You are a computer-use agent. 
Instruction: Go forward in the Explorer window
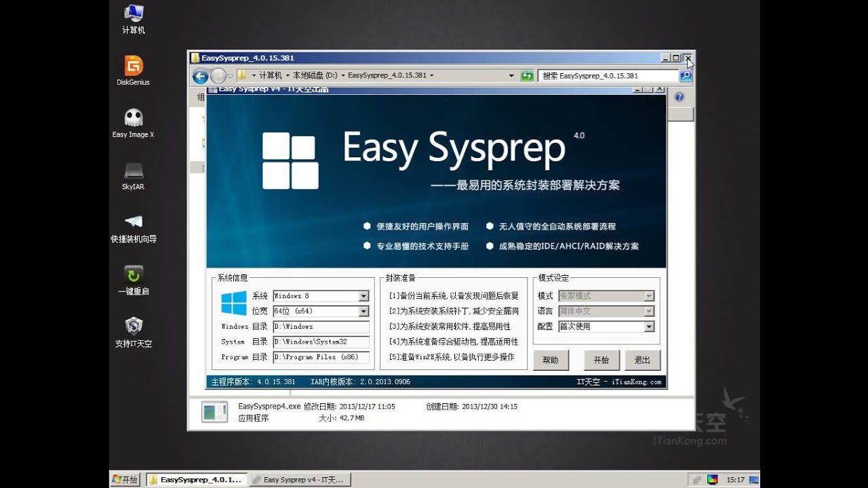tap(218, 76)
